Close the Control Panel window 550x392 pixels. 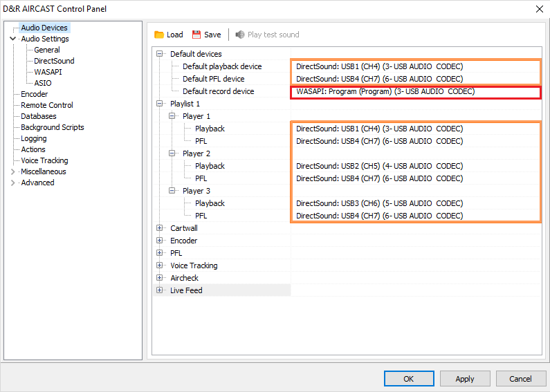point(539,9)
